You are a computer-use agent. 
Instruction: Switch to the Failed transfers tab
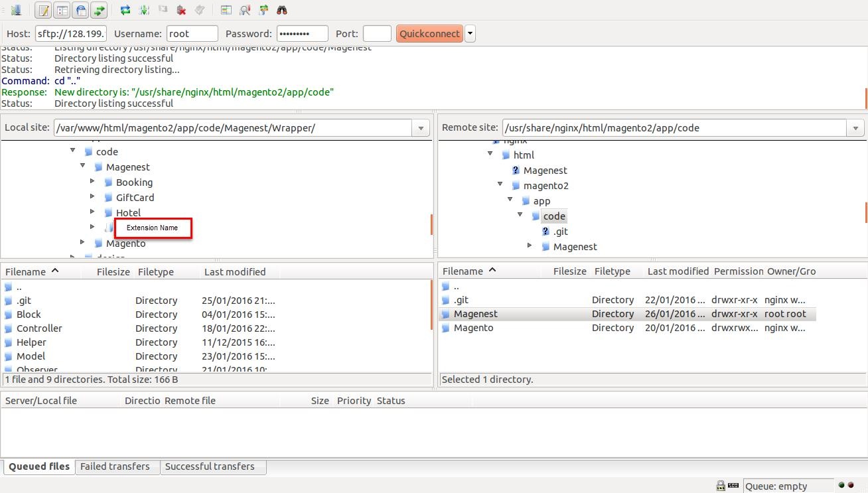[x=115, y=466]
